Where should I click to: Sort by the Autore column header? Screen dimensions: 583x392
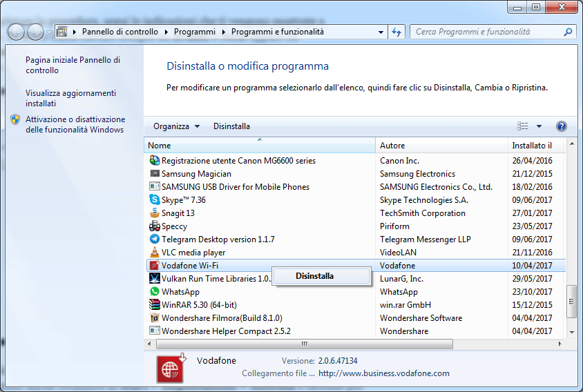coord(441,146)
